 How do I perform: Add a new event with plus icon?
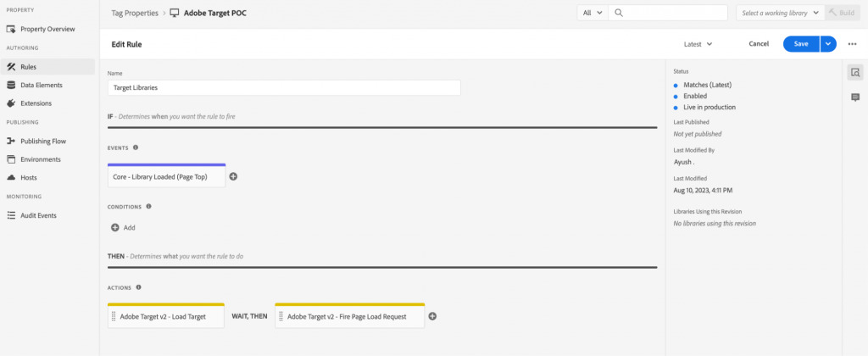233,176
